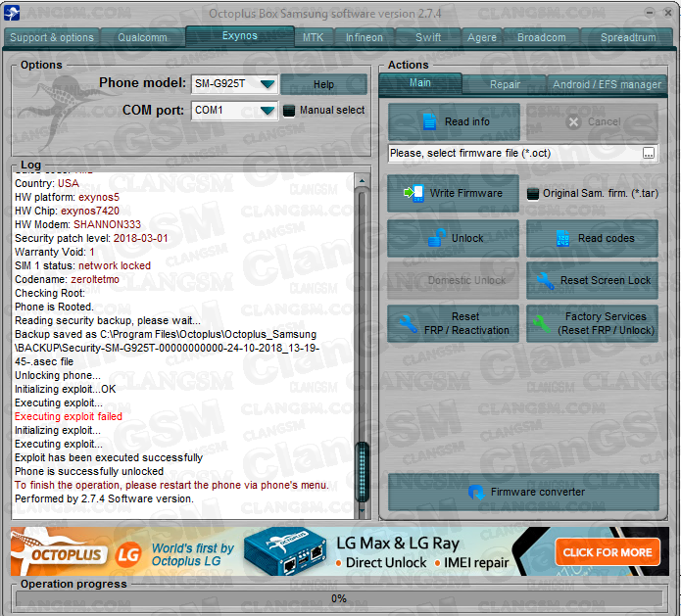
Task: Click 'Performed by 2.7.4 Software version.' line
Action: coord(104,498)
